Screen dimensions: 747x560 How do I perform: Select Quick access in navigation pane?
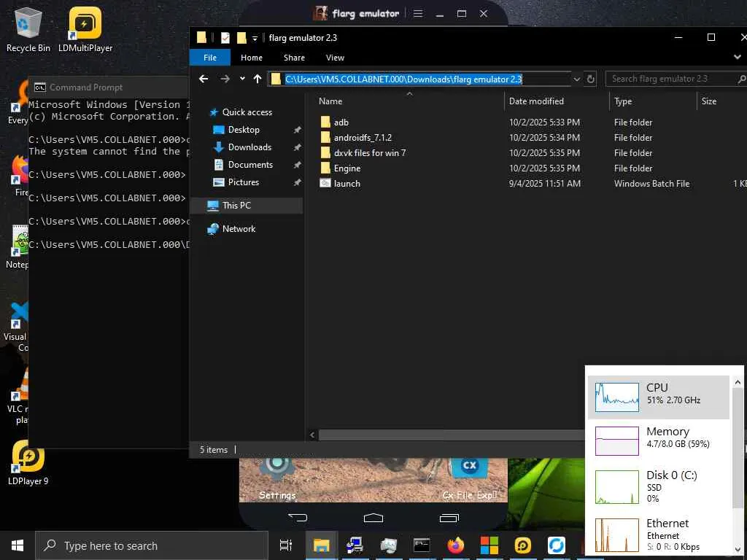click(247, 112)
